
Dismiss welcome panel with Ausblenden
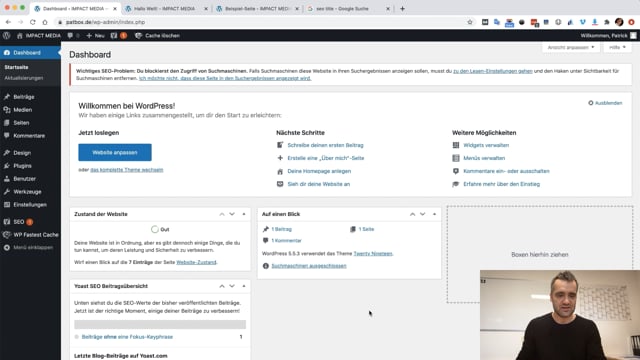[x=605, y=103]
